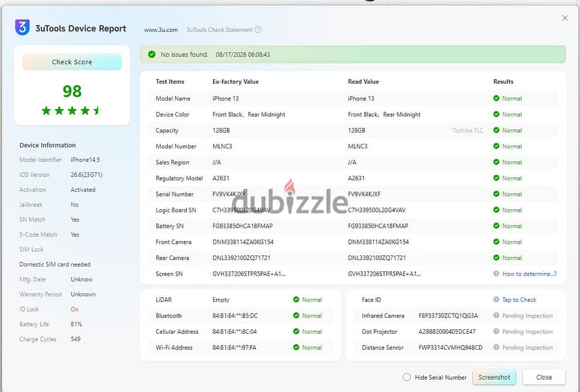
Task: Click read value FG933850HCA18FMAP
Action: click(x=378, y=226)
